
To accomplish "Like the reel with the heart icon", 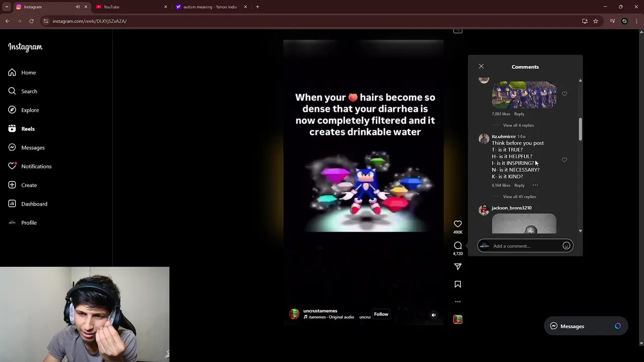I will pos(458,224).
